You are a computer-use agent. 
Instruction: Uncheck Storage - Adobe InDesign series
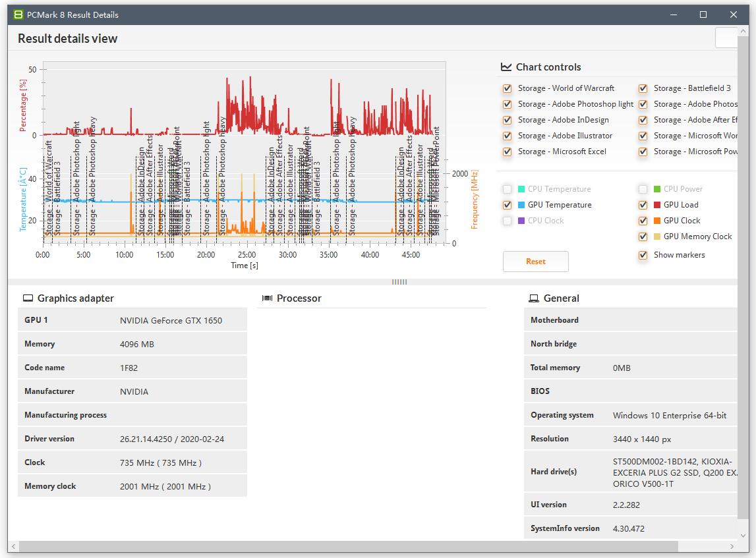[x=507, y=120]
